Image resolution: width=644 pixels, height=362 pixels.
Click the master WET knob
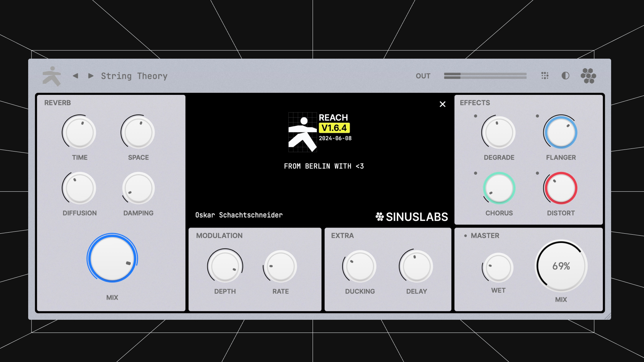click(498, 267)
